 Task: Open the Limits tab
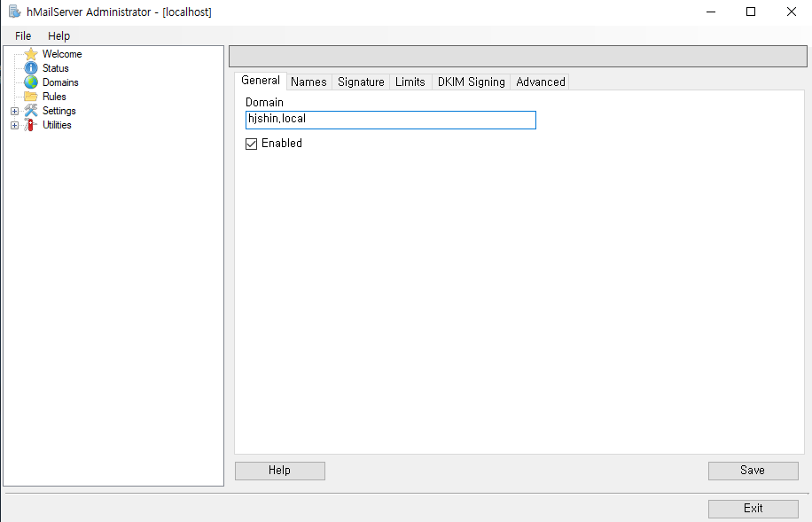410,82
